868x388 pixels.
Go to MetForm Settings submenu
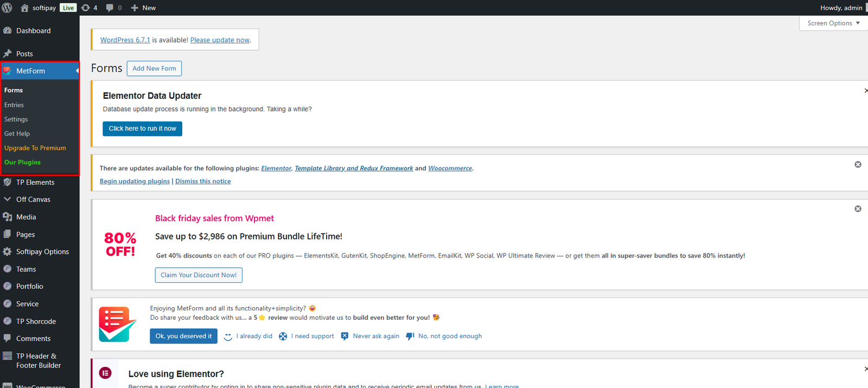[16, 119]
